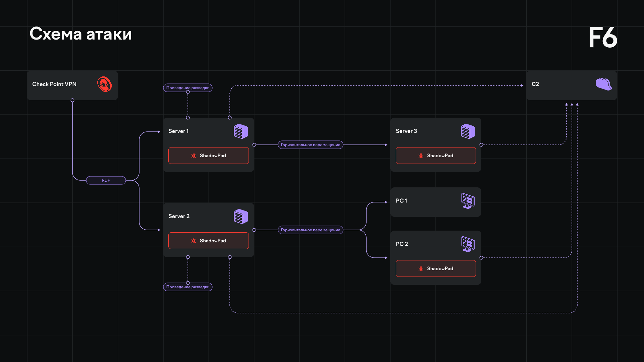Click Горизонтальное перемещение label next to Server 2

(x=310, y=230)
